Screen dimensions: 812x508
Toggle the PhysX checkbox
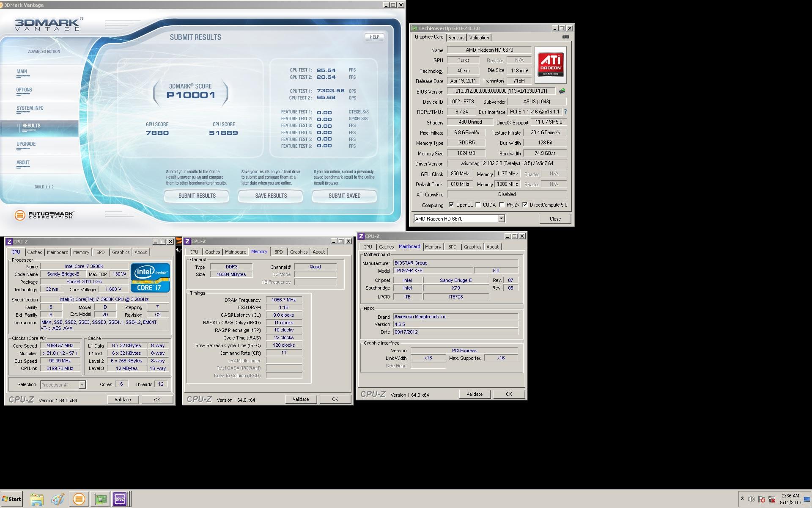pos(502,205)
